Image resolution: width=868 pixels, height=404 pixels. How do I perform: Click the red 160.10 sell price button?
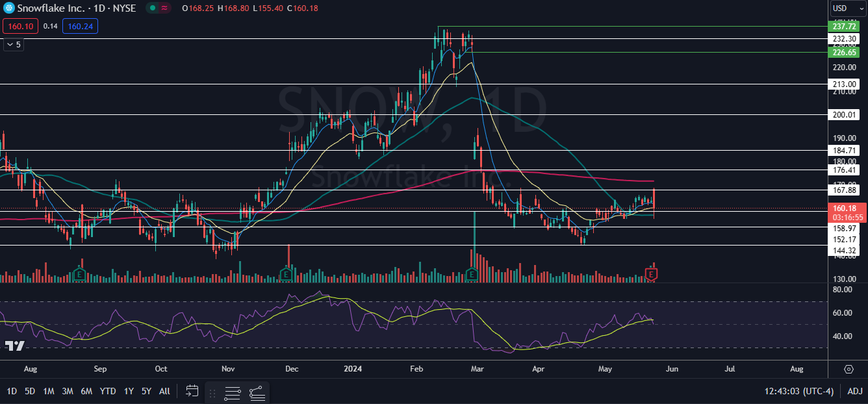17,26
